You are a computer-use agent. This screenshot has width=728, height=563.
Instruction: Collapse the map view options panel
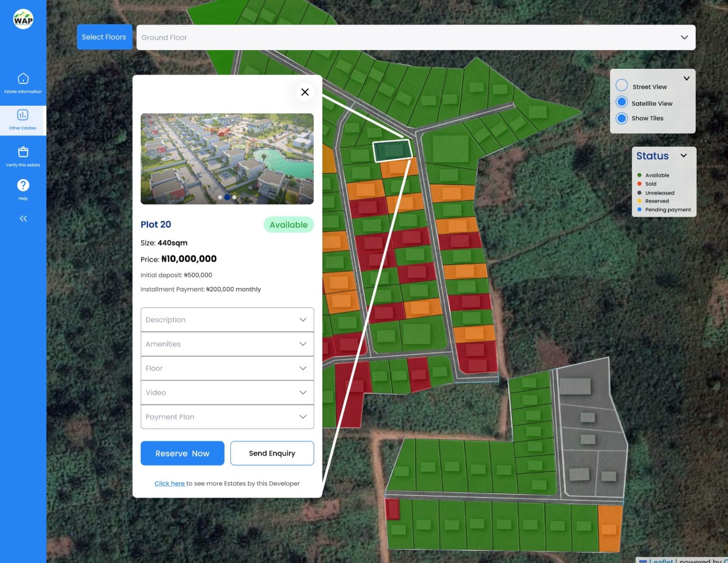click(x=686, y=78)
